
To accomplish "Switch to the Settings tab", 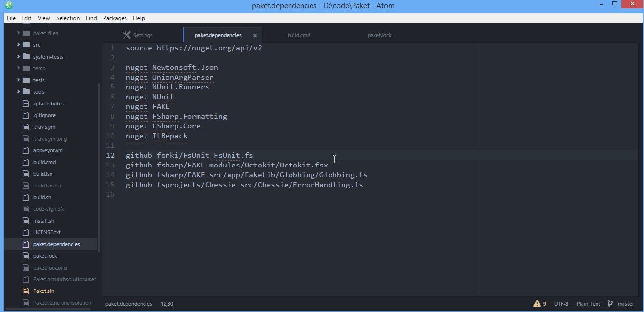I will pos(143,35).
